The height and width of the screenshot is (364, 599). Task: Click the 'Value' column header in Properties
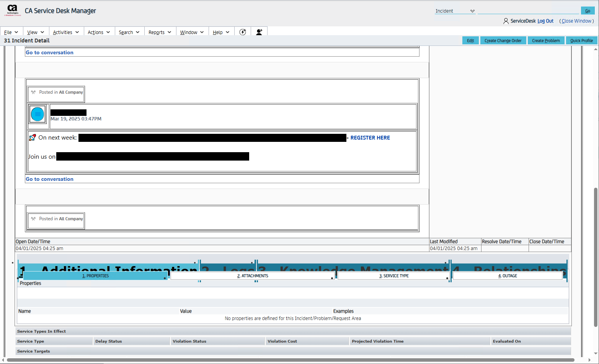(x=186, y=311)
